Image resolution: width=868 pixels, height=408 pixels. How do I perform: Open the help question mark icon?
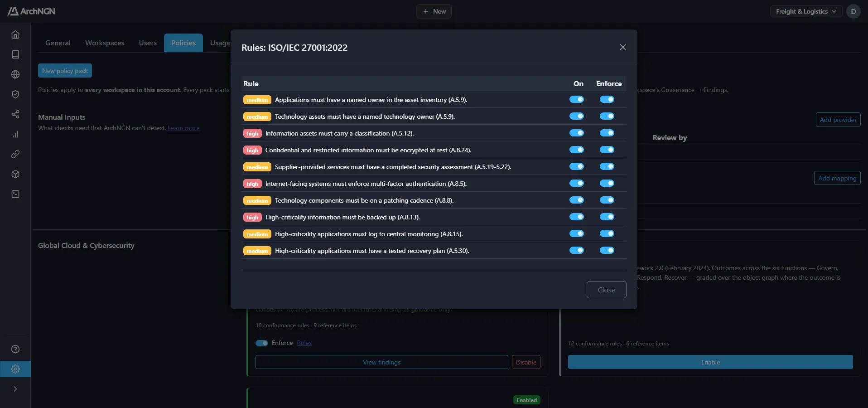(x=15, y=349)
